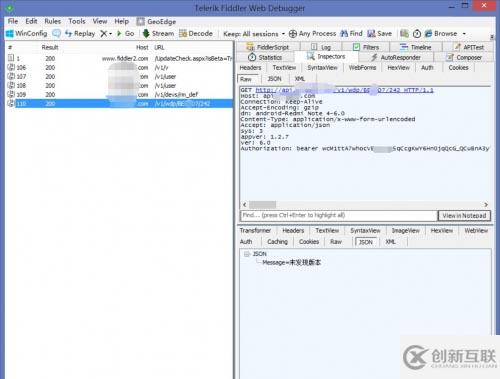Open WinConfig from the toolbar
Image resolution: width=500 pixels, height=379 pixels.
point(27,33)
